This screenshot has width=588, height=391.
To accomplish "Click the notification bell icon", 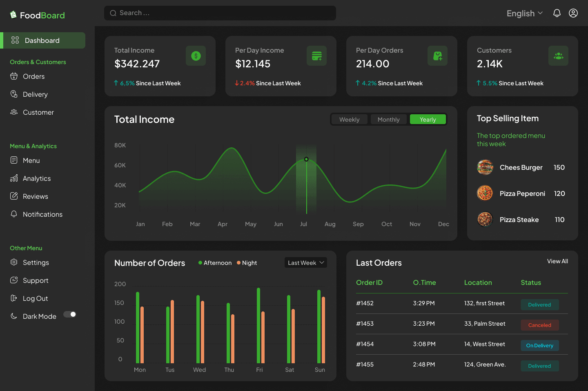I will point(557,13).
